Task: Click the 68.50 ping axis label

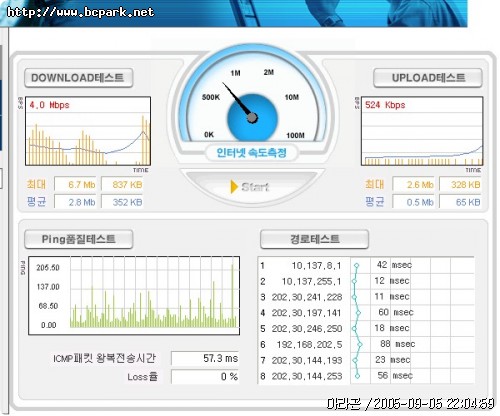Action: tap(48, 306)
